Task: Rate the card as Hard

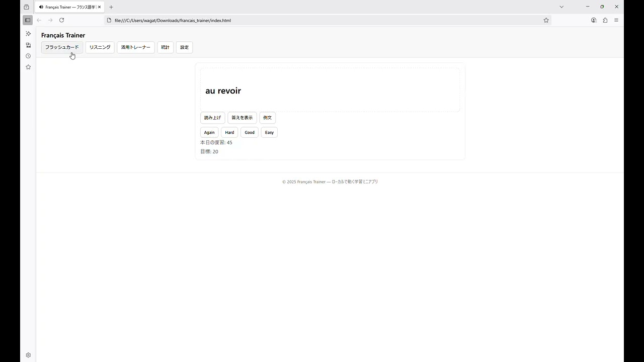Action: 229,132
